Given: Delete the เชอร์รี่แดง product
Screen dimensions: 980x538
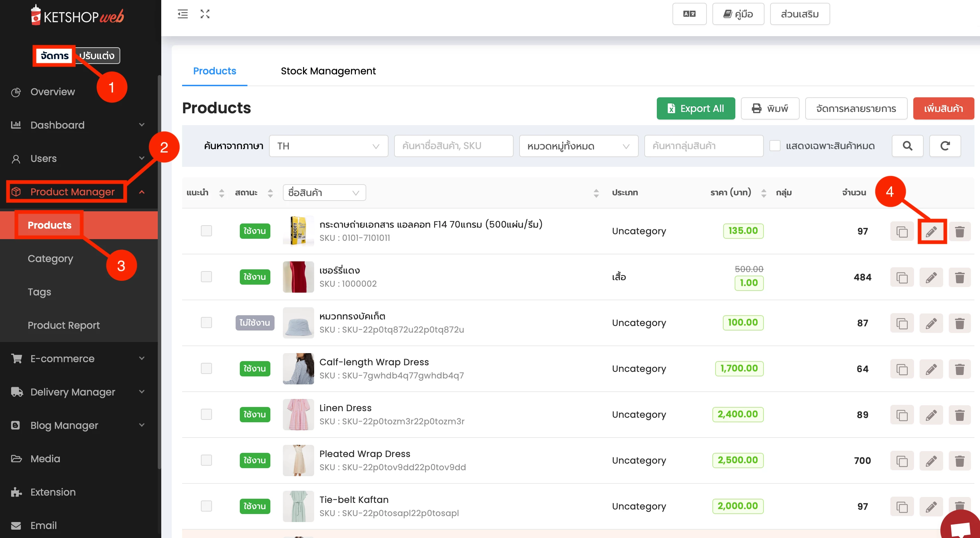Looking at the screenshot, I should click(960, 277).
